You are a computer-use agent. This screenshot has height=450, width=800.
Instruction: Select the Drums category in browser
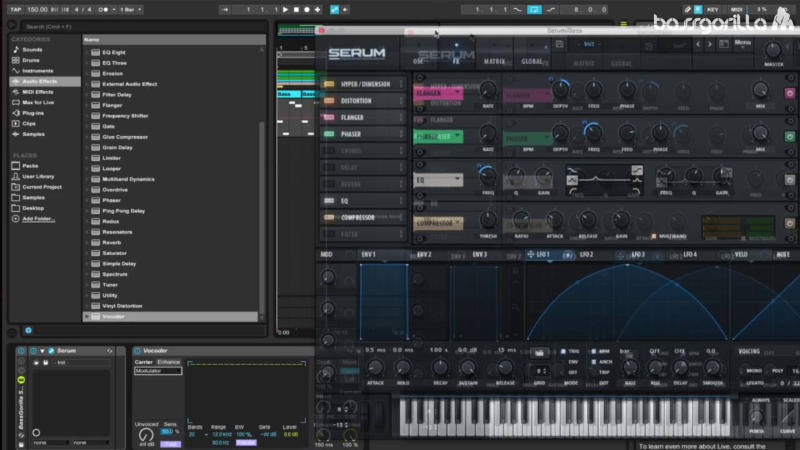31,60
